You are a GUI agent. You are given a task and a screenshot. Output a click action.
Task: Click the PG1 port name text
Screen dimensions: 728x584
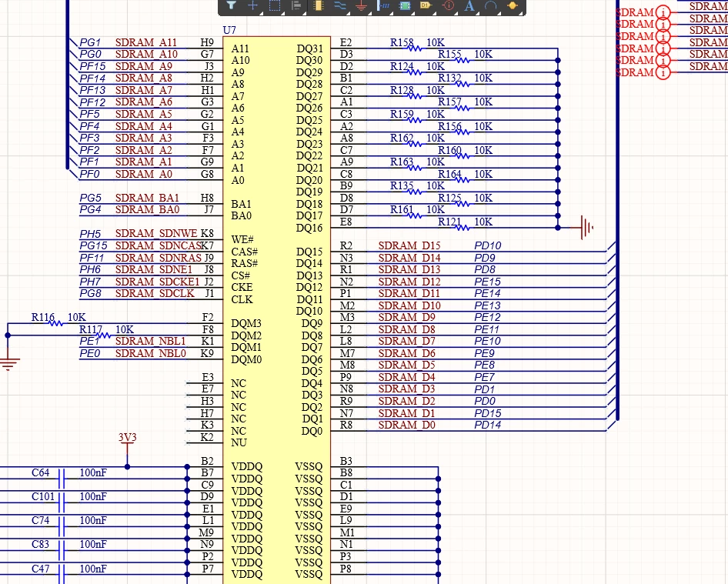[x=90, y=42]
